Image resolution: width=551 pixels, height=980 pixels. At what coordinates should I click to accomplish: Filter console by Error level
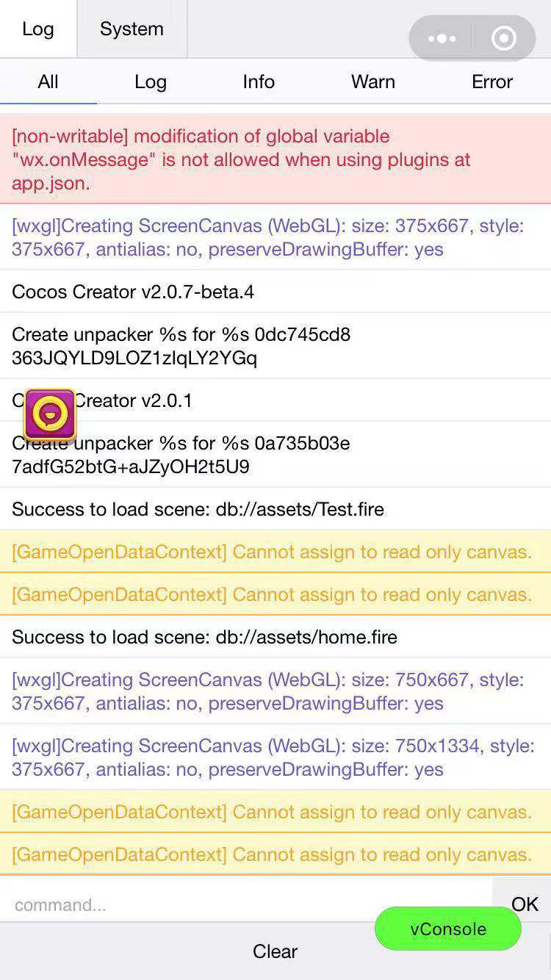pyautogui.click(x=492, y=82)
